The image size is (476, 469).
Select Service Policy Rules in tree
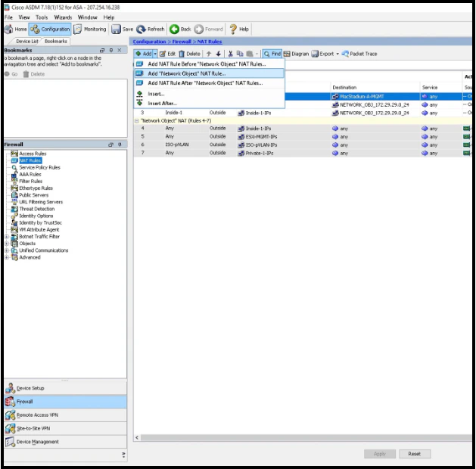click(x=39, y=167)
